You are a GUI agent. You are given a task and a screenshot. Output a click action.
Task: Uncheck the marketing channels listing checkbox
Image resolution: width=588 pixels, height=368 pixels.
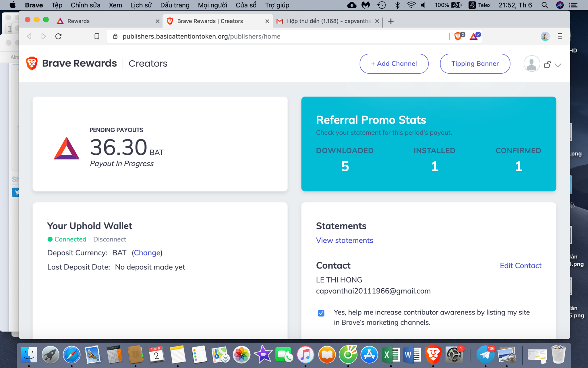[x=321, y=313]
